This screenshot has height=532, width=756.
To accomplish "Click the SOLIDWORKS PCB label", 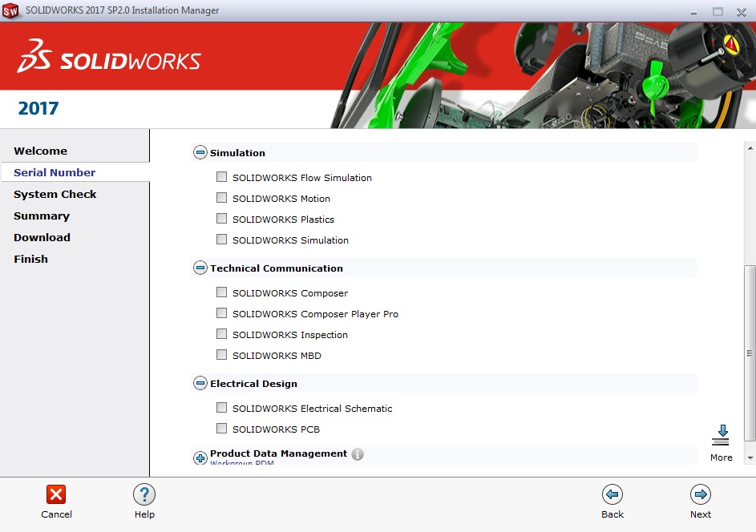I will pos(276,429).
